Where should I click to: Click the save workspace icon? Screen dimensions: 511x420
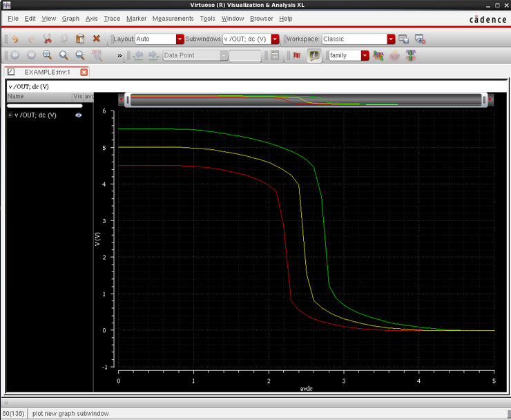click(404, 39)
